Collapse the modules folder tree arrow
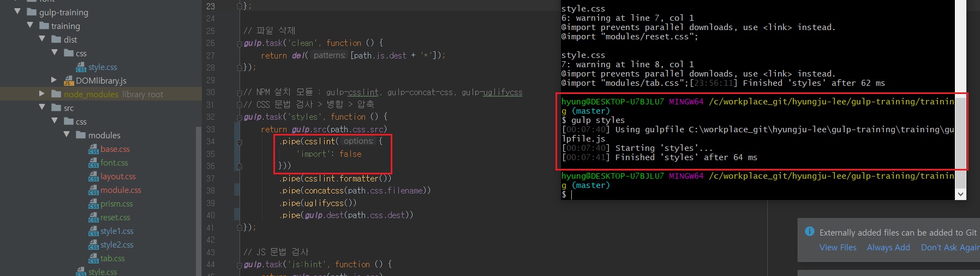 pos(67,134)
